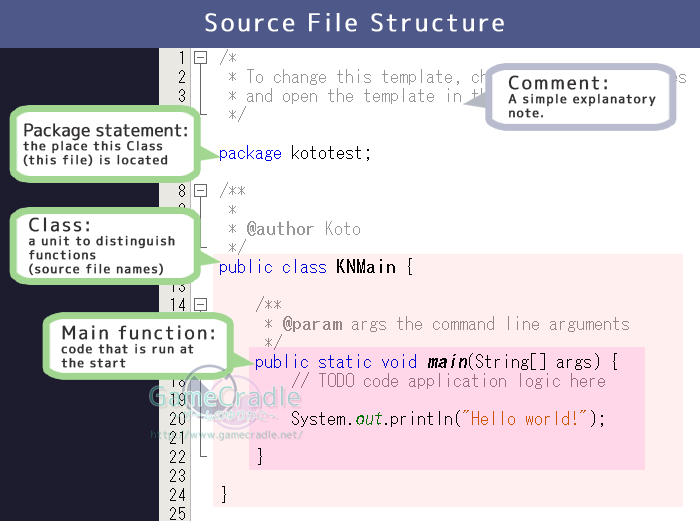Click line number 20 in the gutter

point(177,419)
